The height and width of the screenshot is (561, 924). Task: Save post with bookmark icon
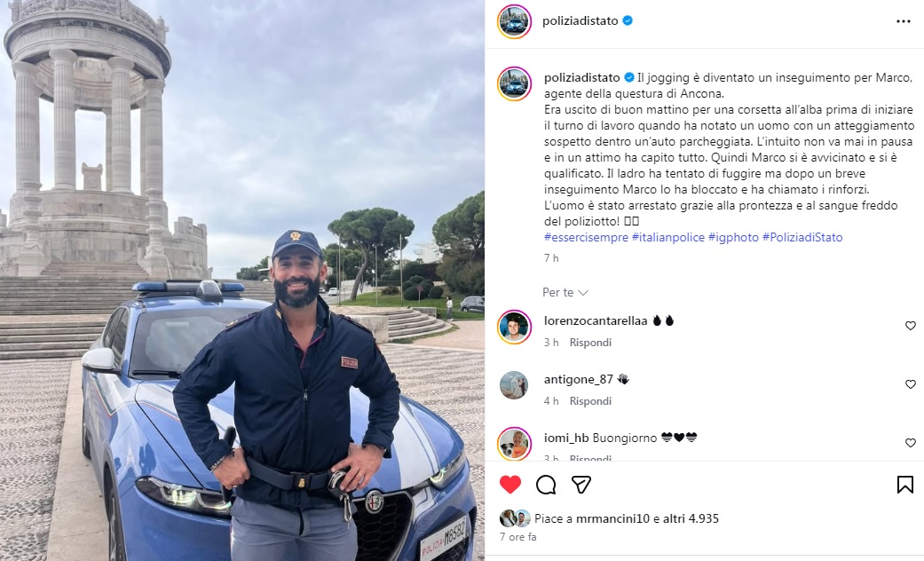904,485
